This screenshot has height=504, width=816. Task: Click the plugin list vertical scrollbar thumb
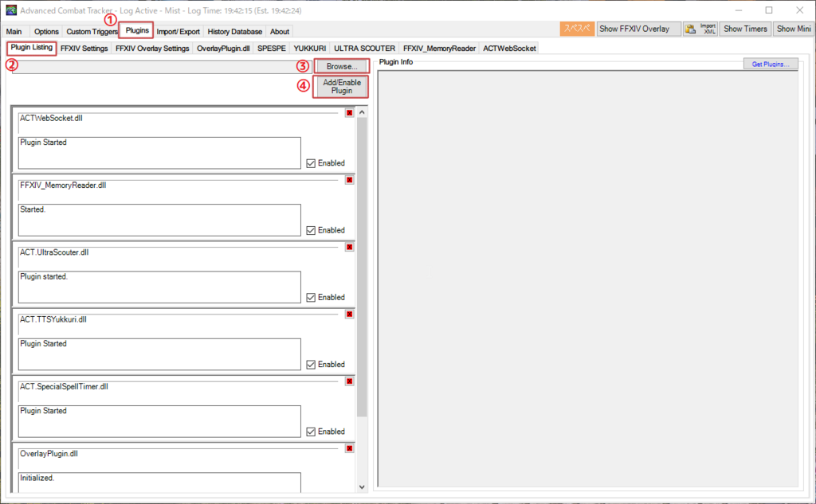click(363, 267)
